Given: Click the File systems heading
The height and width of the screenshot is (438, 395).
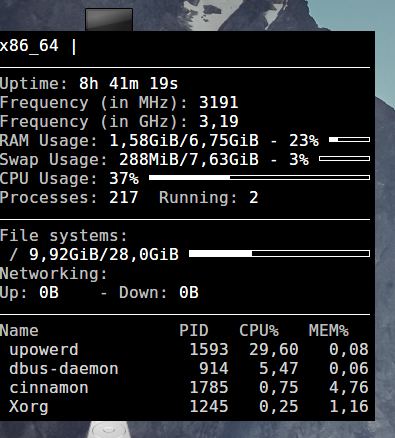Looking at the screenshot, I should pyautogui.click(x=64, y=236).
